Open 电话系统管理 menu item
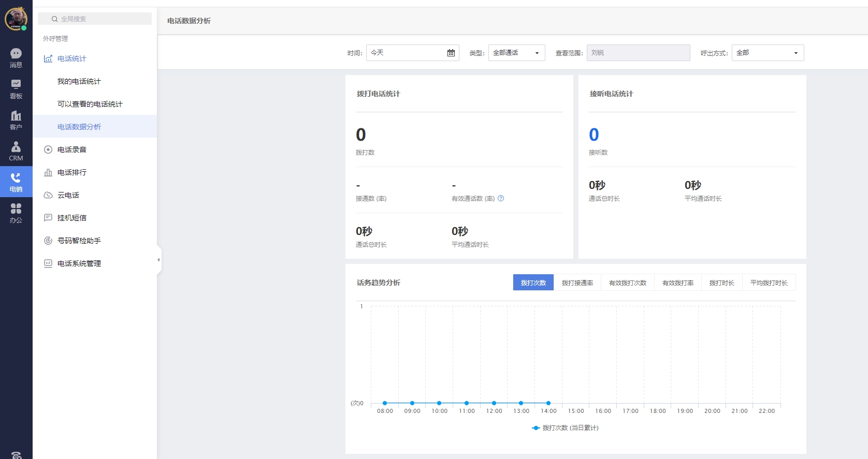Viewport: 868px width, 459px height. point(95,263)
